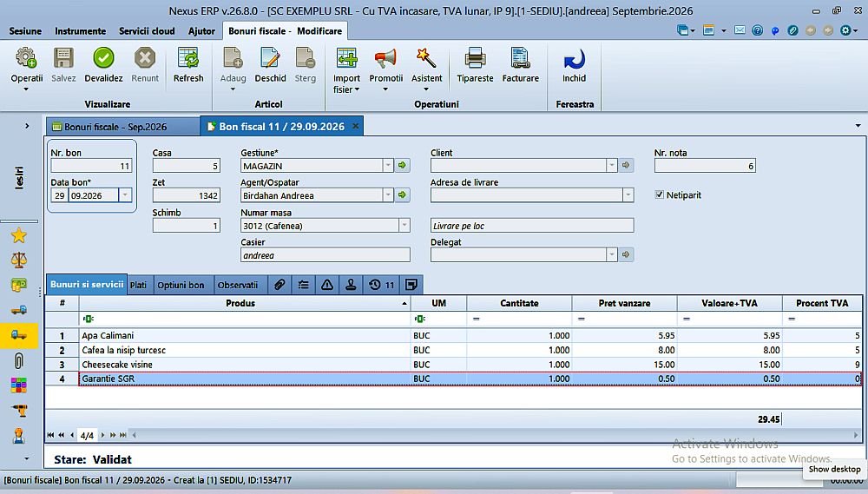Switch to the Plati tab
Screen dimensions: 868x494
pos(138,285)
